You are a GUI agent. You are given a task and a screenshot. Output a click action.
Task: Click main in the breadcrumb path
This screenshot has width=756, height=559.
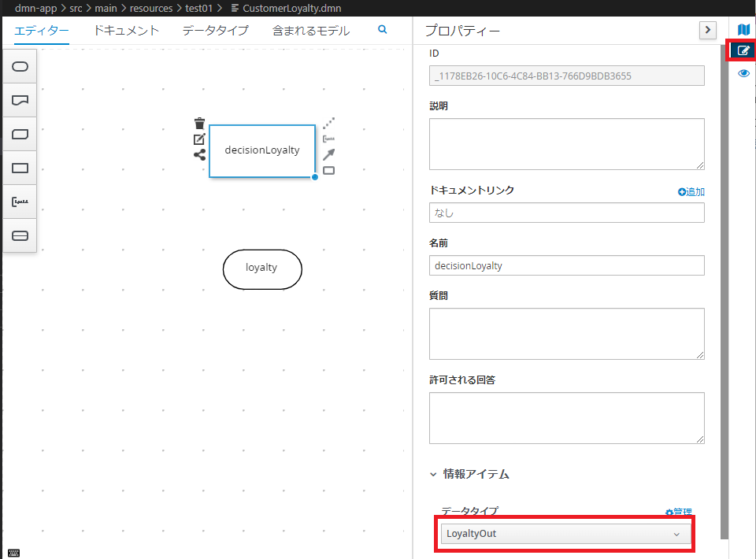pyautogui.click(x=106, y=8)
